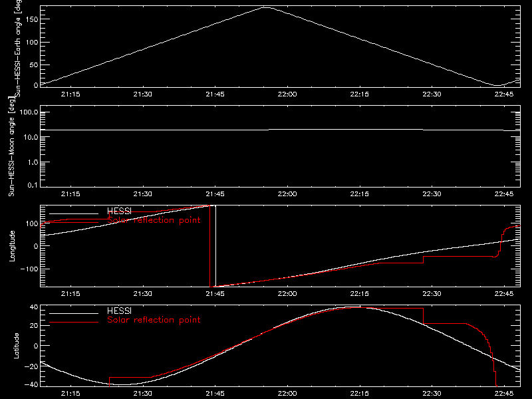Image resolution: width=532 pixels, height=399 pixels.
Task: Click 22:00 label under Latitude plot
Action: tap(287, 394)
